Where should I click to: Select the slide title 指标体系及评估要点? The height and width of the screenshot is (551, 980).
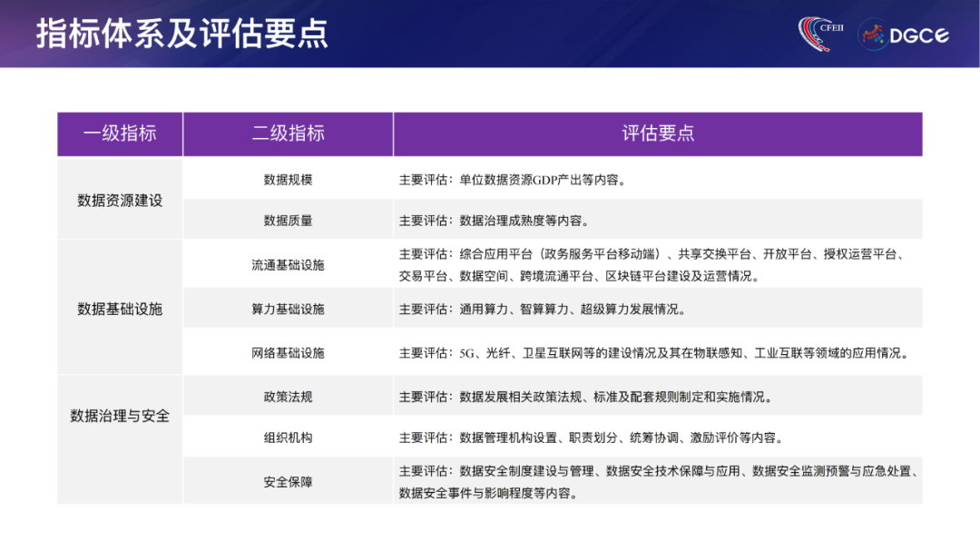181,34
